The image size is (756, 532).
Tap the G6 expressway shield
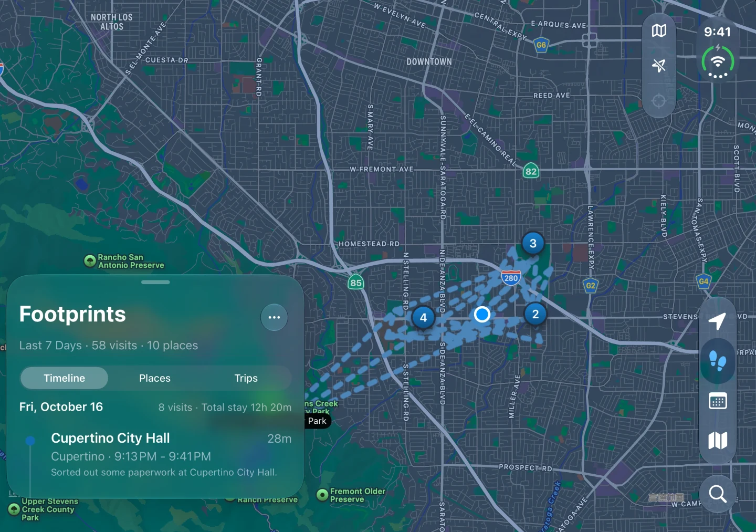tap(541, 45)
